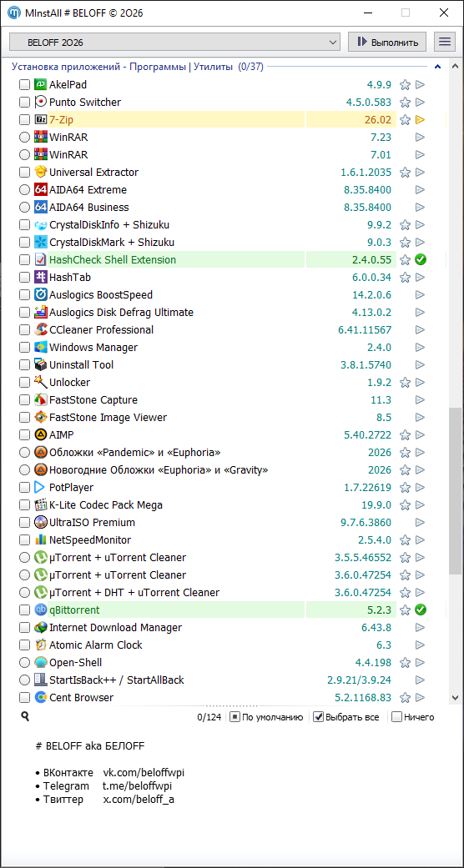Click the UltraISO Premium disc icon
464x868 pixels.
click(40, 523)
